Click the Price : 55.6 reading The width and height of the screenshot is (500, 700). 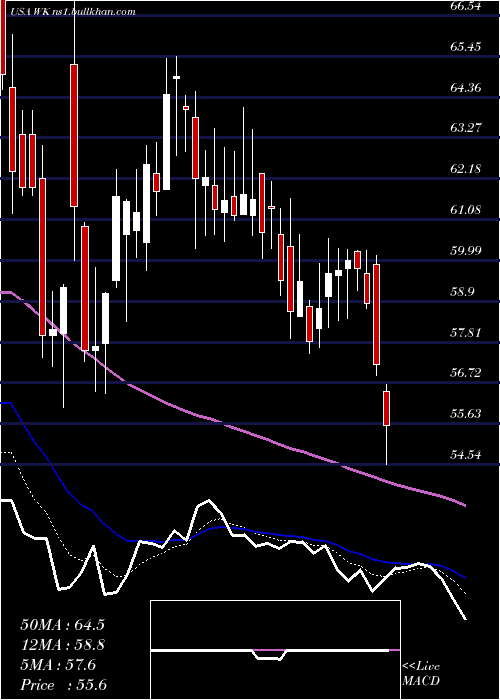point(63,685)
